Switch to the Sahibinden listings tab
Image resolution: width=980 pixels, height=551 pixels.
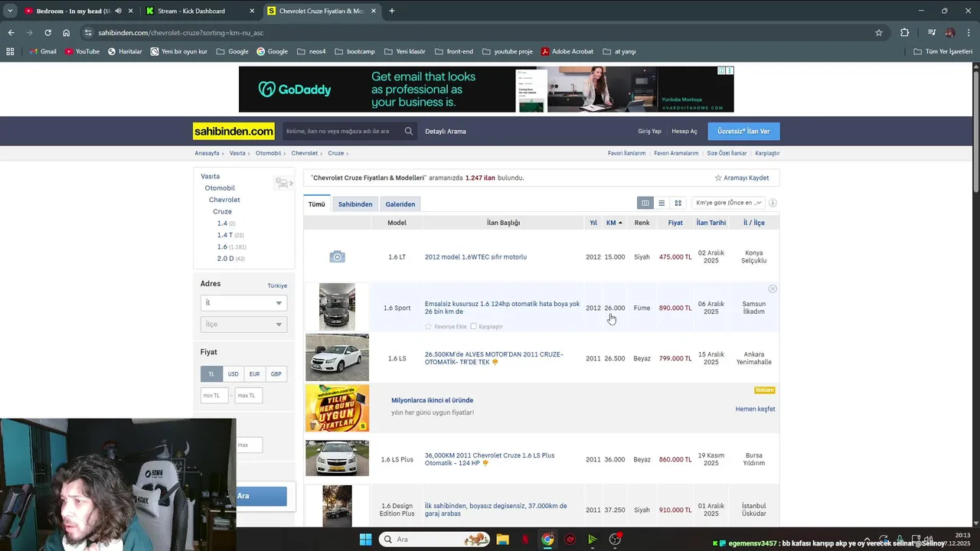click(355, 204)
